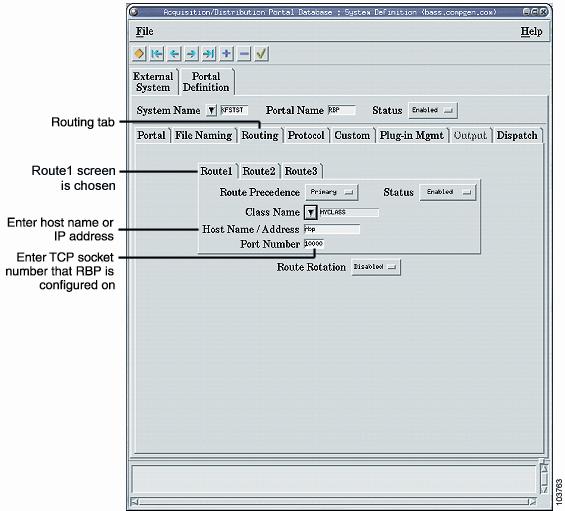This screenshot has height=511, width=565.
Task: Click the Host Name / Address field
Action: [x=332, y=229]
